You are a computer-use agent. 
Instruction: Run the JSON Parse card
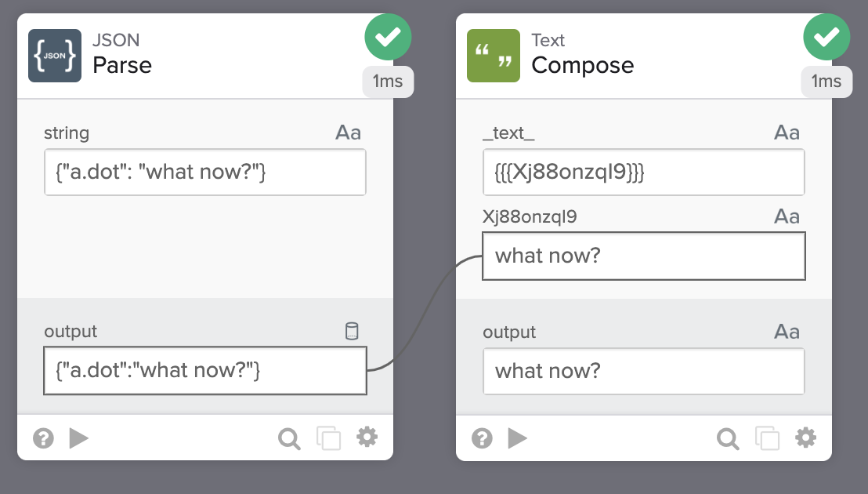click(x=78, y=438)
